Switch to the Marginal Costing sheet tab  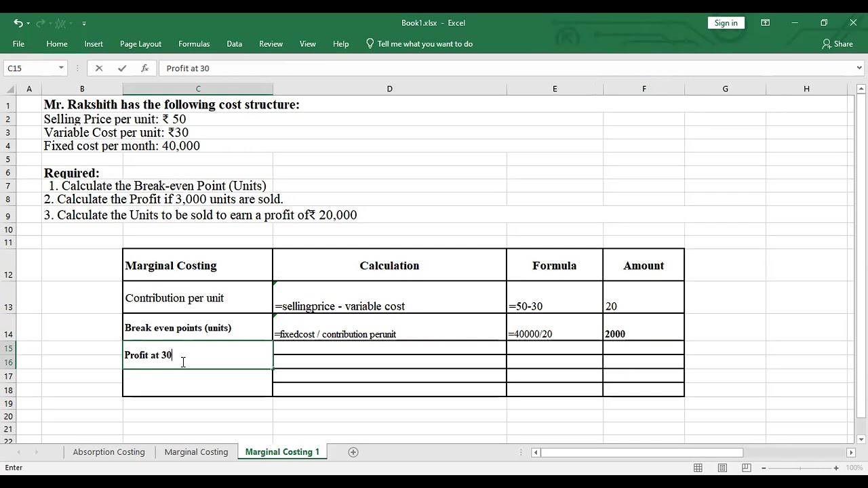pyautogui.click(x=196, y=452)
